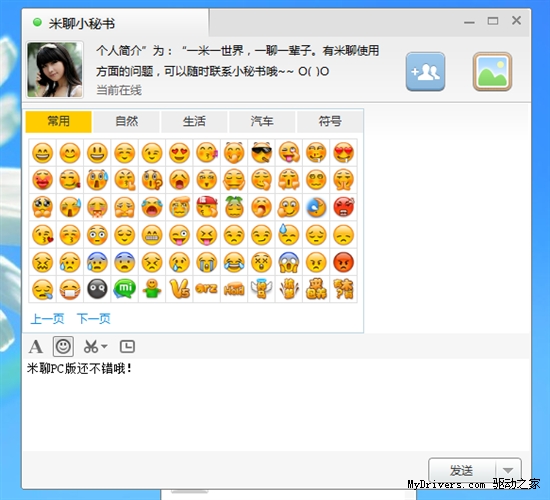Insert the angel with wings emoji sticker
Image resolution: width=550 pixels, height=500 pixels.
[x=261, y=289]
